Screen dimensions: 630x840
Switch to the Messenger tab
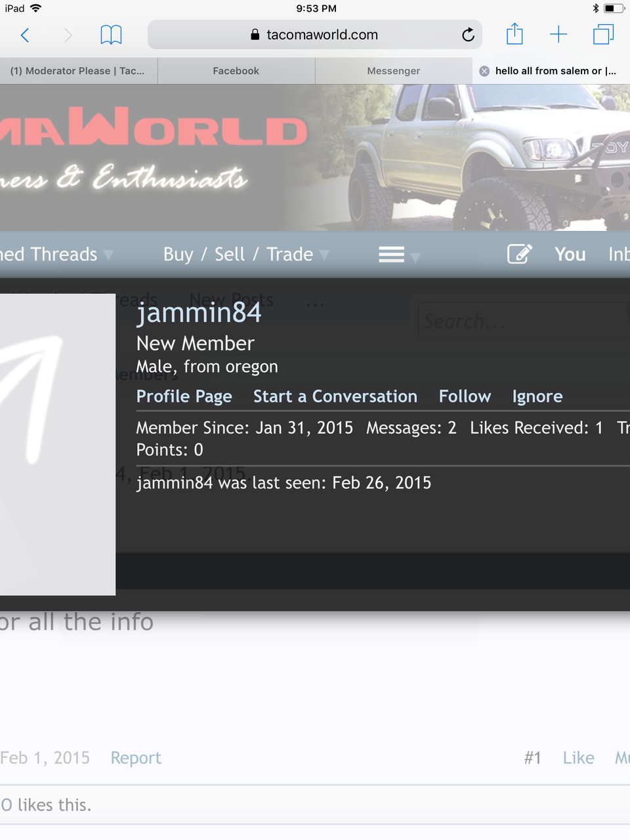(394, 71)
